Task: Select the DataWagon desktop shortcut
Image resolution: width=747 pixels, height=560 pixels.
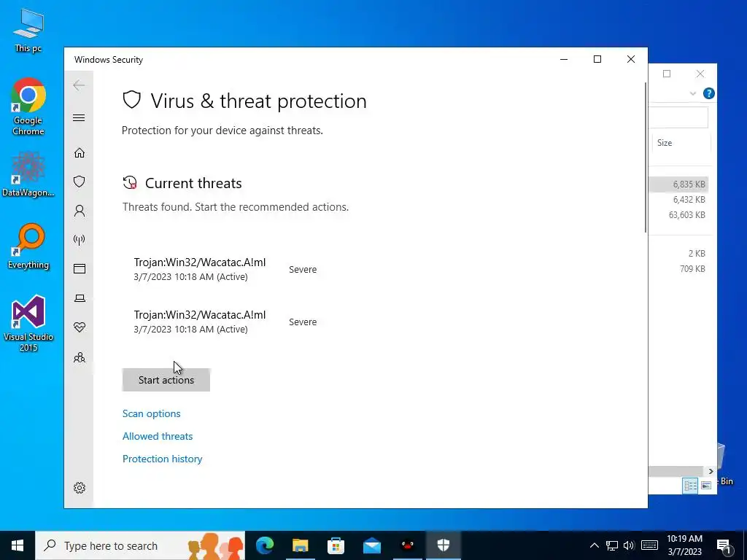Action: pyautogui.click(x=28, y=175)
